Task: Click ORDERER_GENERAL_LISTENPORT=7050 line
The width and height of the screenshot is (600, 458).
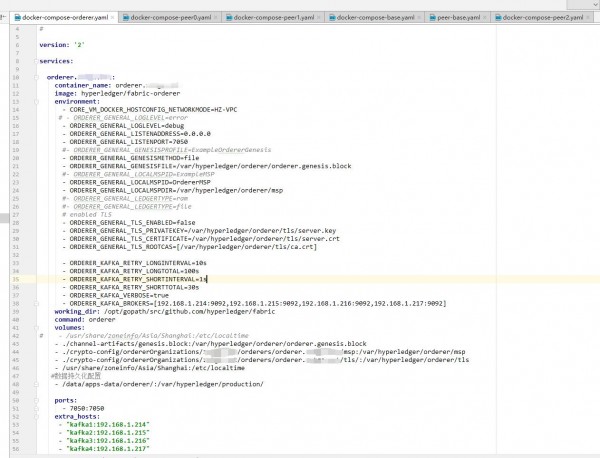Action: (125, 142)
